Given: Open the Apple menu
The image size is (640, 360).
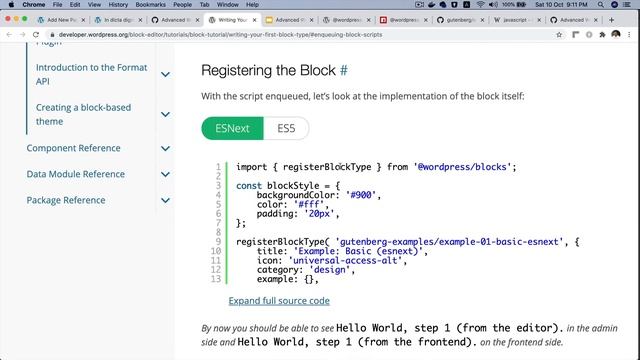Looking at the screenshot, I should coord(11,4).
